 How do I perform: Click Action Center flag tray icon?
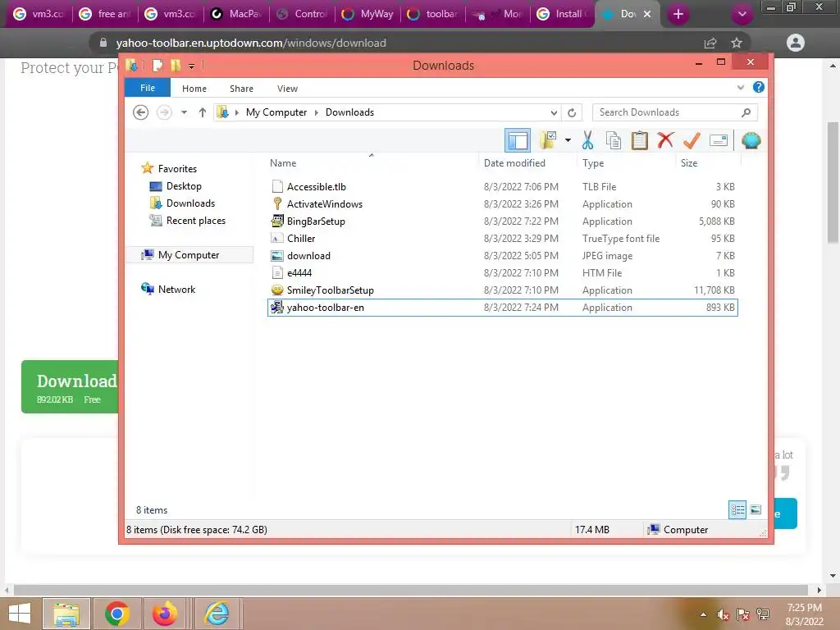(x=743, y=614)
